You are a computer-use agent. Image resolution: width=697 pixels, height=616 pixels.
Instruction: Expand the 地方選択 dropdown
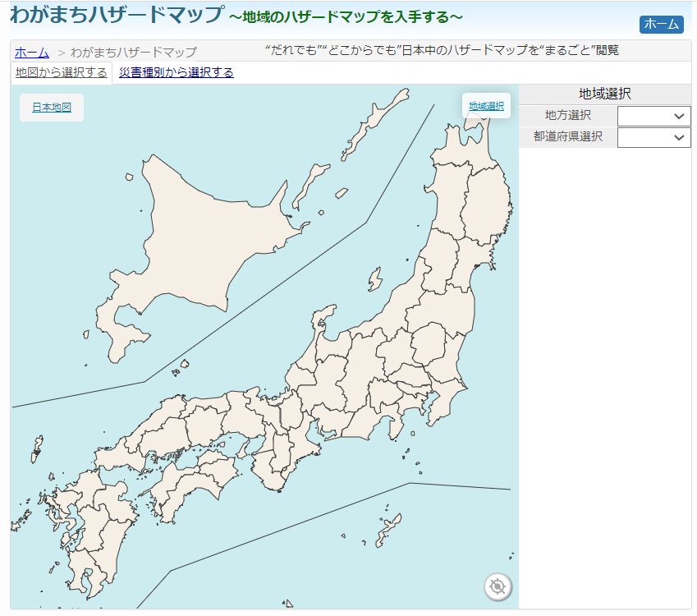tap(653, 116)
